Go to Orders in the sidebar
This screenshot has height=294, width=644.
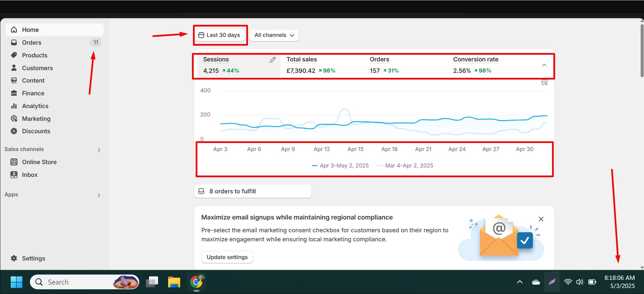(32, 43)
